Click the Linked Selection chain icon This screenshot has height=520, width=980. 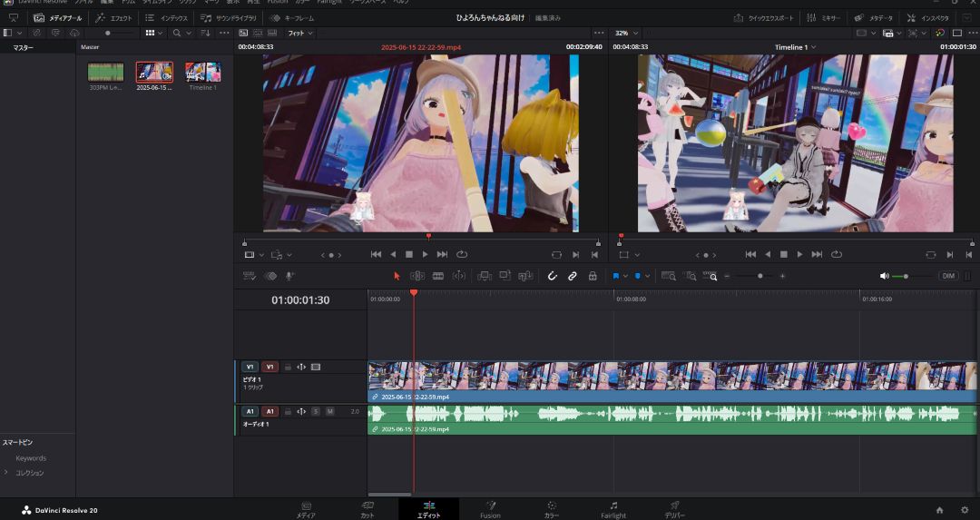coord(573,276)
